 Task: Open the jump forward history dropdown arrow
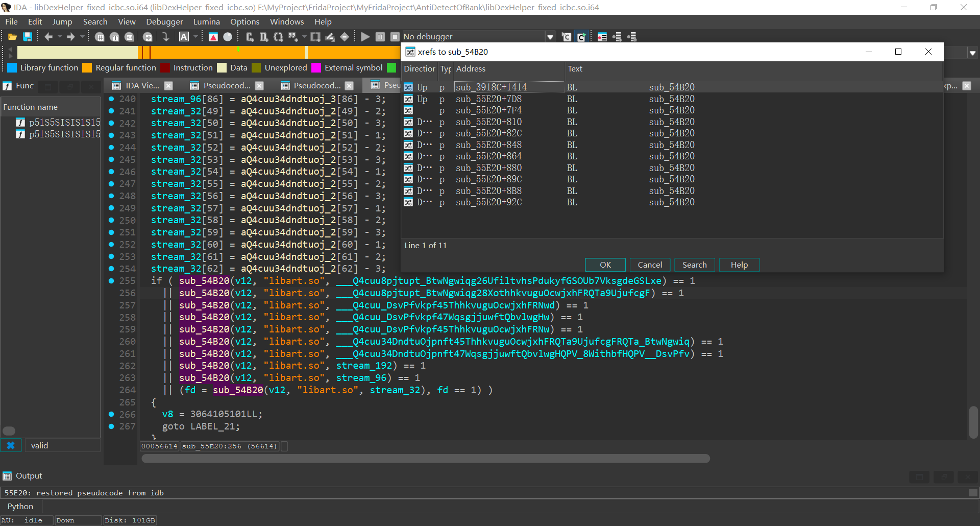pos(82,37)
